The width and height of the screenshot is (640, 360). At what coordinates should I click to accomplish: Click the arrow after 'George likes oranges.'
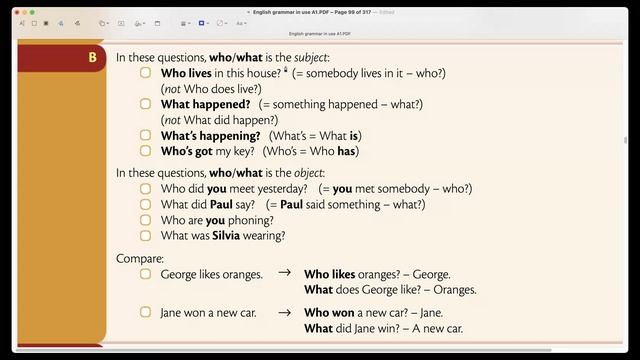tap(284, 273)
